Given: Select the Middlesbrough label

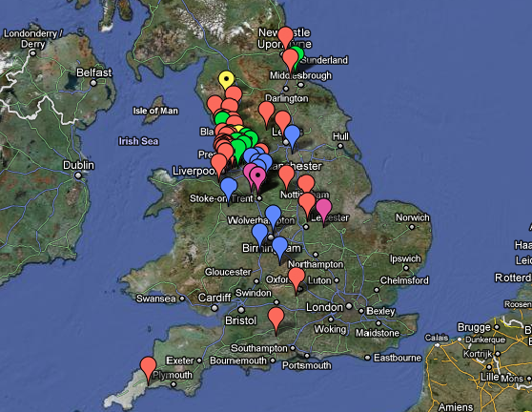Looking at the screenshot, I should click(300, 75).
